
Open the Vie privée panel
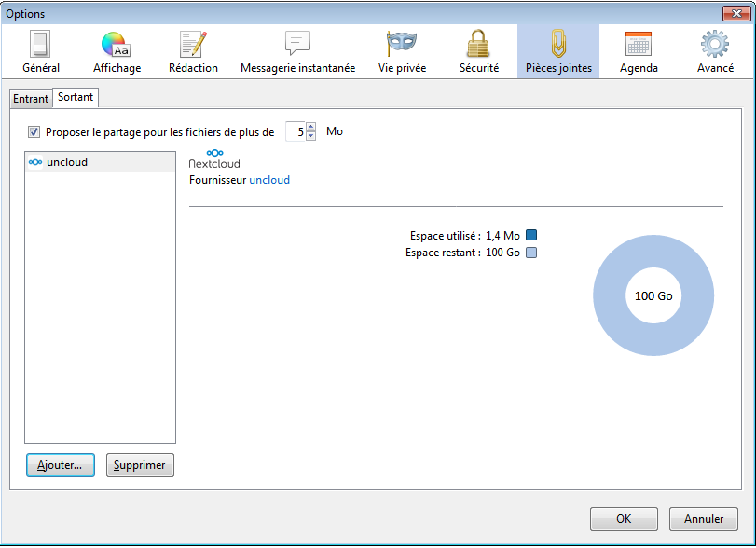coord(401,50)
